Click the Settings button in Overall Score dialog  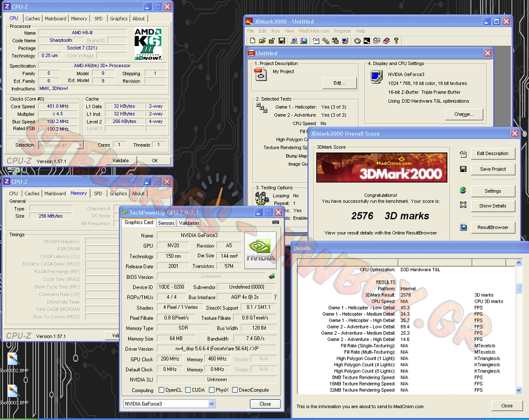pyautogui.click(x=492, y=191)
